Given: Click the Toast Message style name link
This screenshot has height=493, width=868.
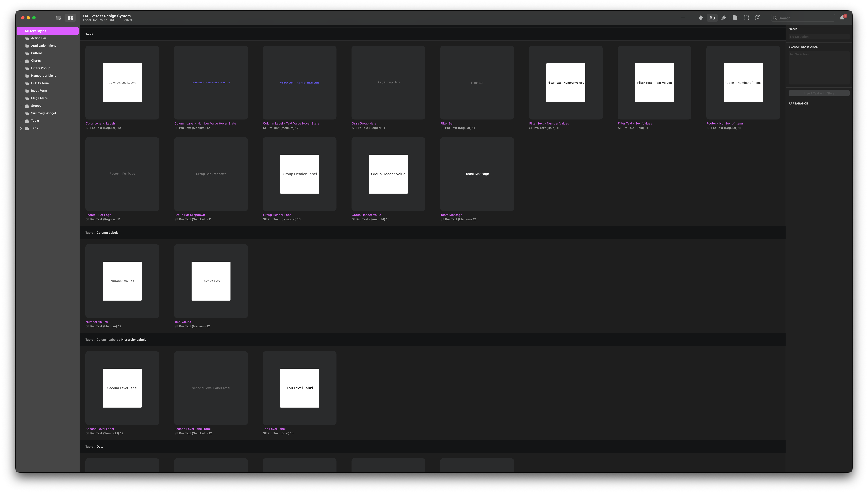Looking at the screenshot, I should [x=451, y=215].
